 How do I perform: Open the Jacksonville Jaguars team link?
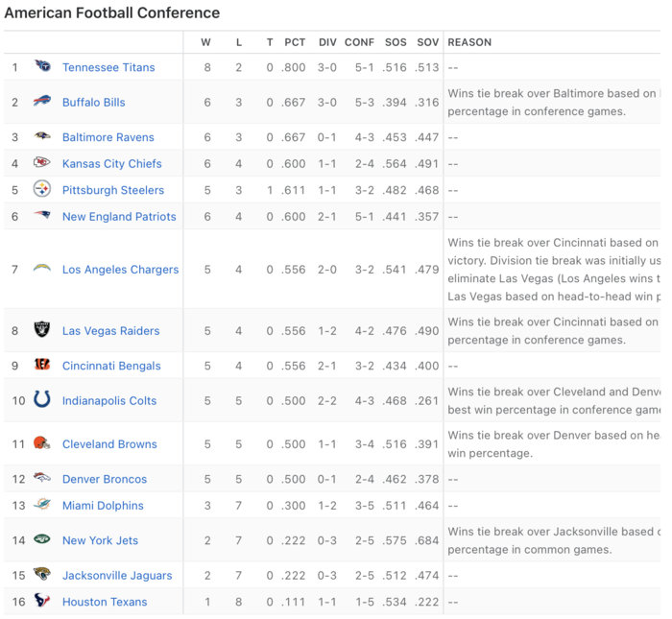[117, 575]
